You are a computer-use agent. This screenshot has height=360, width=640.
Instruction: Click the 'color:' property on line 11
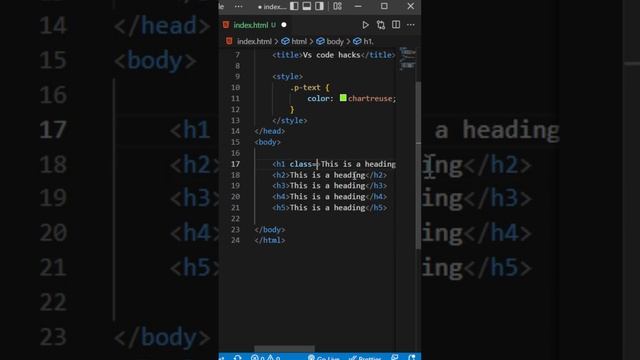pos(320,98)
